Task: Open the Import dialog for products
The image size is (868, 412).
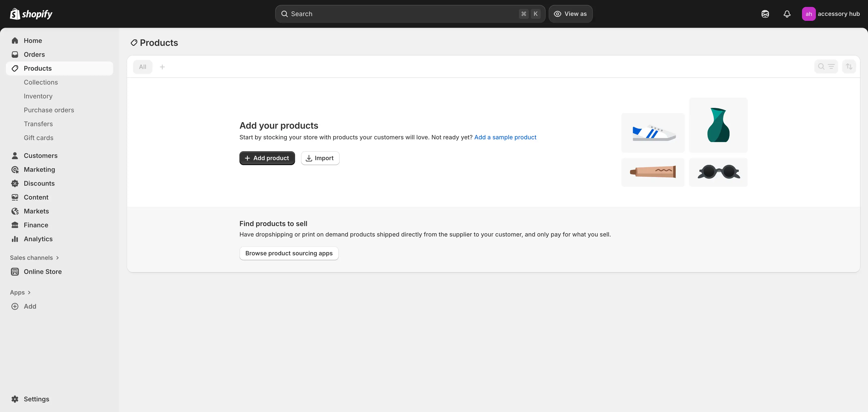Action: 320,158
